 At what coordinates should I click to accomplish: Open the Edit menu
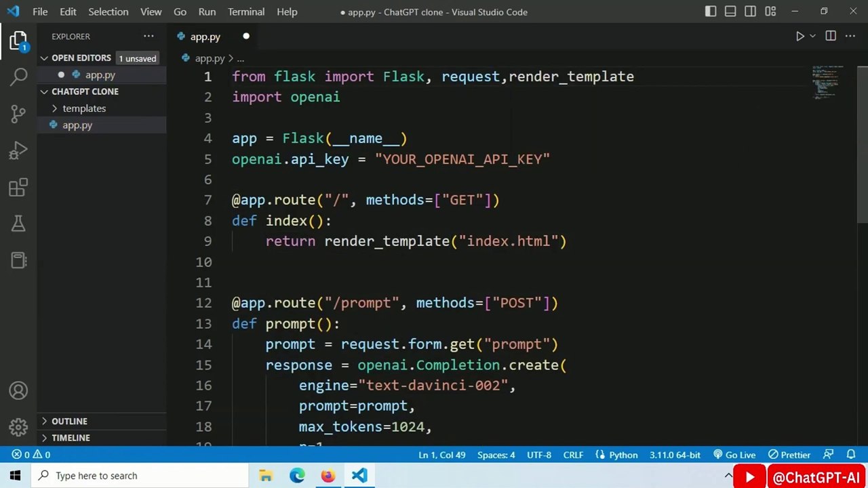pyautogui.click(x=68, y=12)
